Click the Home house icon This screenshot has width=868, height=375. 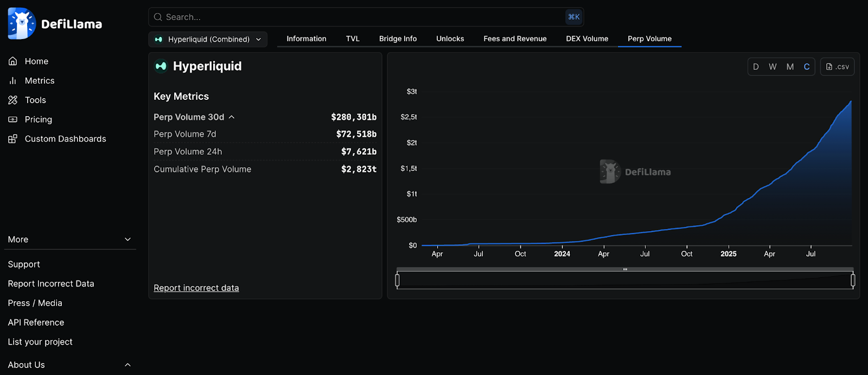click(x=13, y=61)
